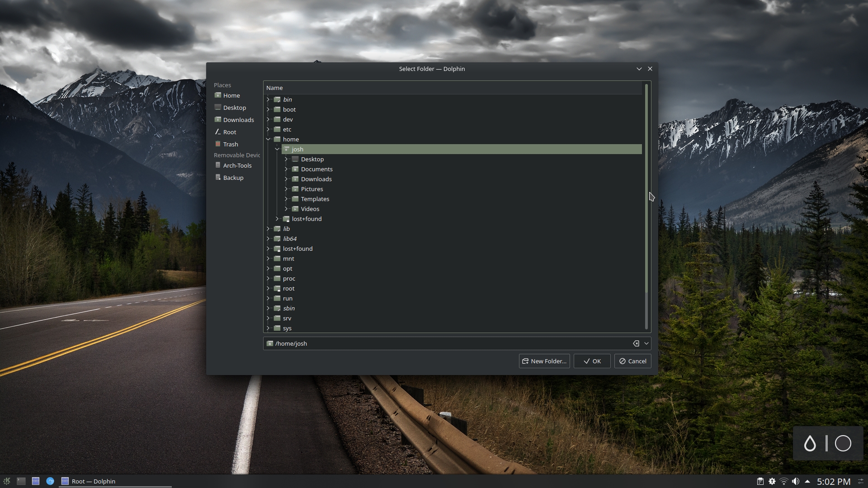Open the folder path history dropdown
Viewport: 868px width, 488px height.
(x=646, y=343)
